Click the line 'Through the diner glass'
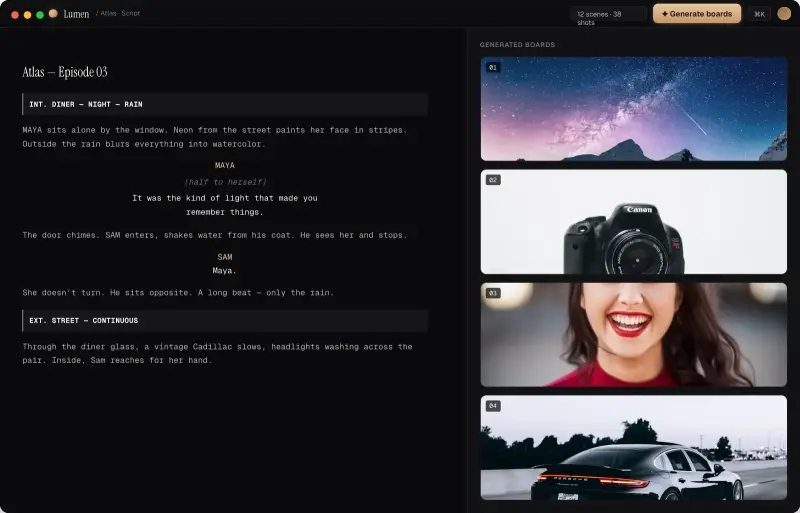 (217, 353)
